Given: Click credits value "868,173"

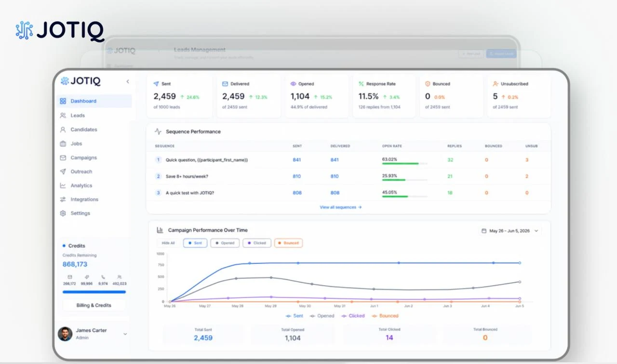Looking at the screenshot, I should click(75, 264).
